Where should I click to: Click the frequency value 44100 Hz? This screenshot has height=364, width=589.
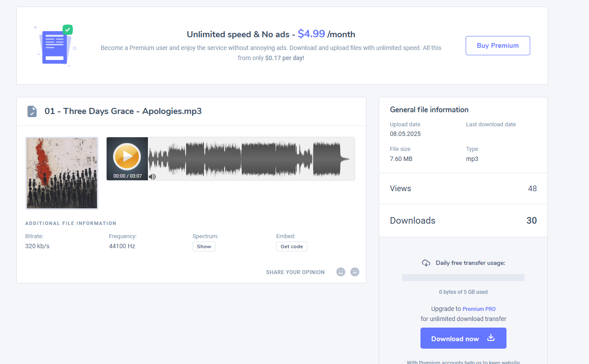(122, 246)
